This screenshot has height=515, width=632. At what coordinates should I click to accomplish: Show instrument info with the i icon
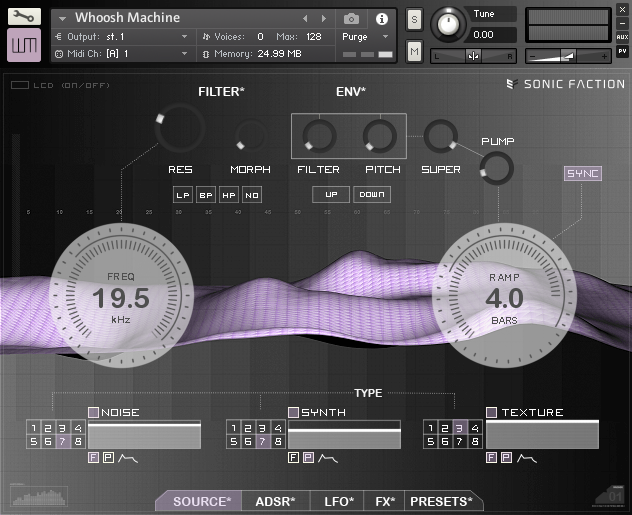(381, 18)
